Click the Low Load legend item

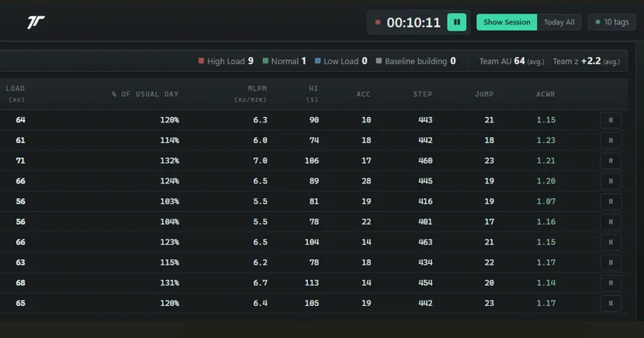pos(341,61)
